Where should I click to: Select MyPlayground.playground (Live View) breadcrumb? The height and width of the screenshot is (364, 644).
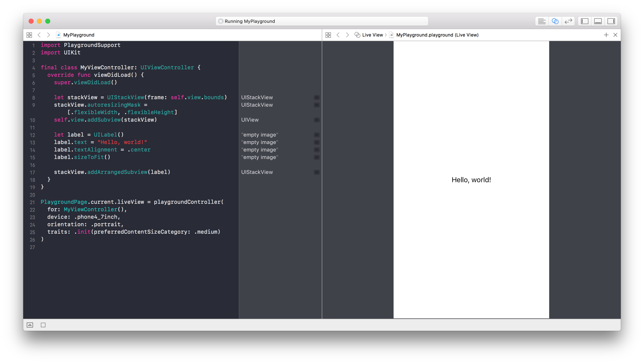tap(437, 35)
